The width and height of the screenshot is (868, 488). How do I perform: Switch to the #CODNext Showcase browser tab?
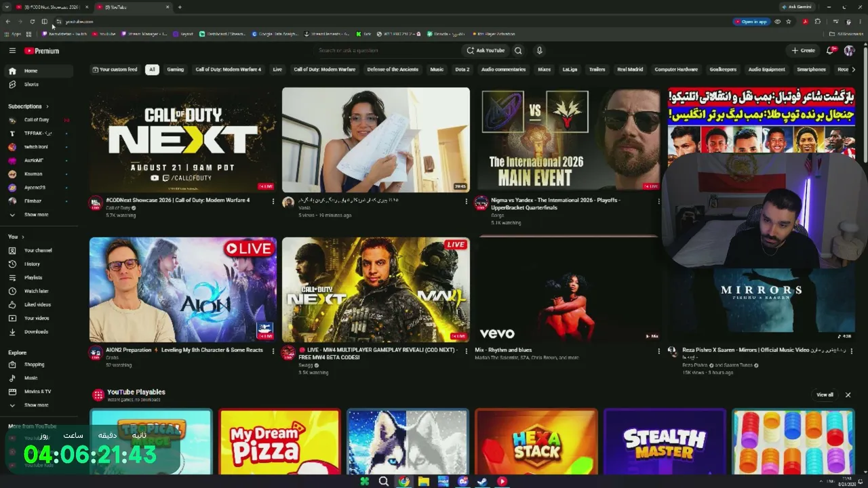(53, 7)
